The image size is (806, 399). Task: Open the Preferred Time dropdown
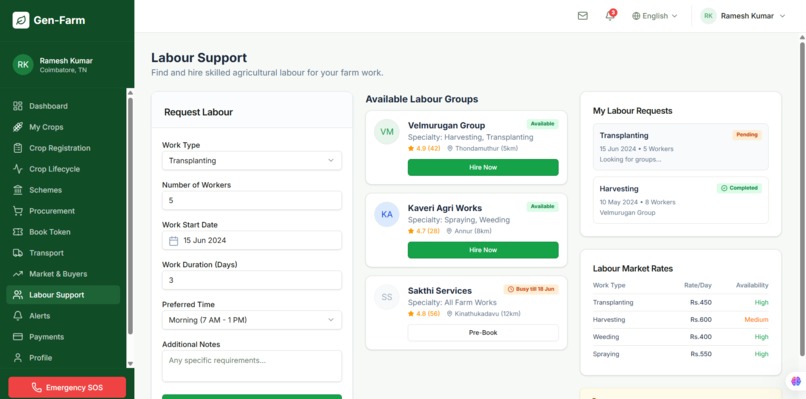[x=252, y=320]
